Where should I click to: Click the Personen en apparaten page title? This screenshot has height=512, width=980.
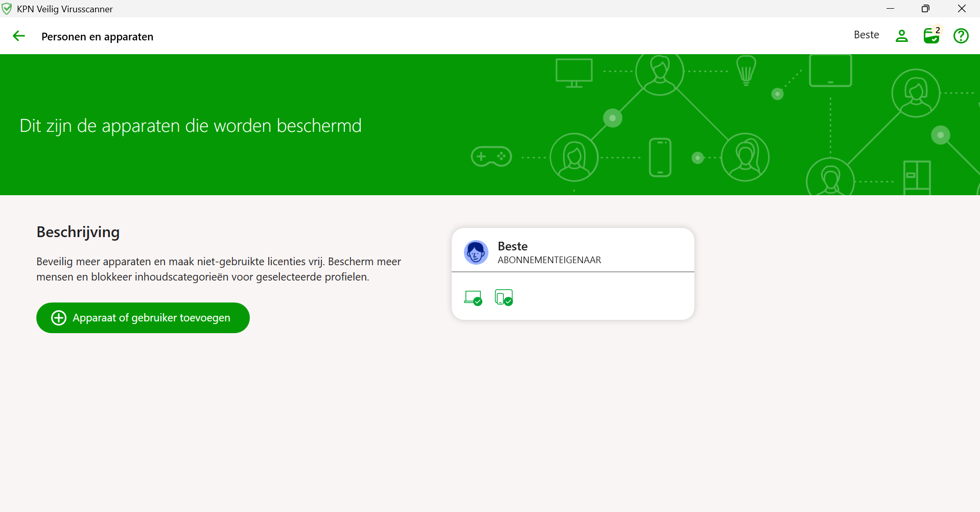[x=97, y=37]
